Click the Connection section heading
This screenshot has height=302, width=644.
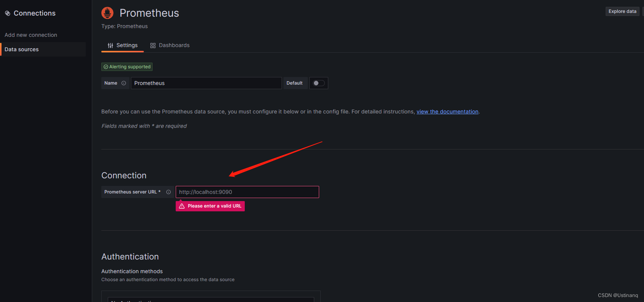click(124, 175)
